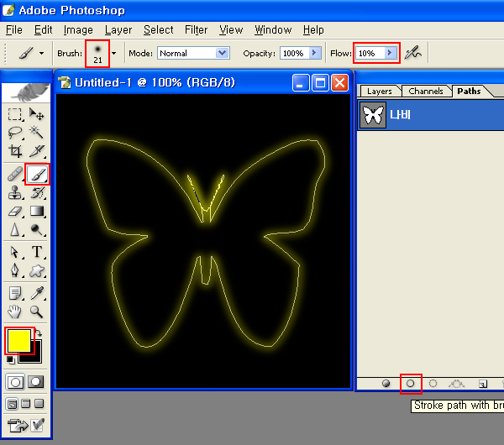Open the File menu
Viewport: 504px width, 445px height.
(14, 30)
